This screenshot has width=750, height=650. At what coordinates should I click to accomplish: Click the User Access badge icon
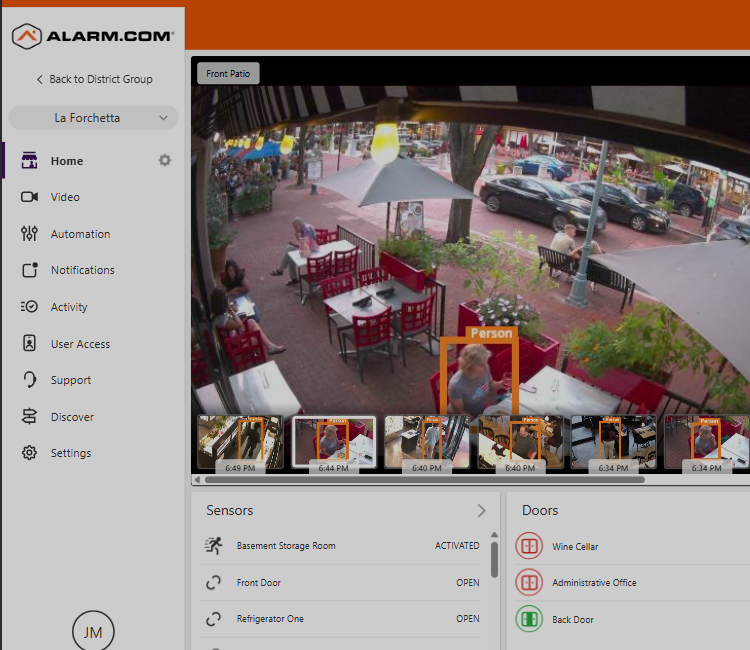(x=29, y=343)
